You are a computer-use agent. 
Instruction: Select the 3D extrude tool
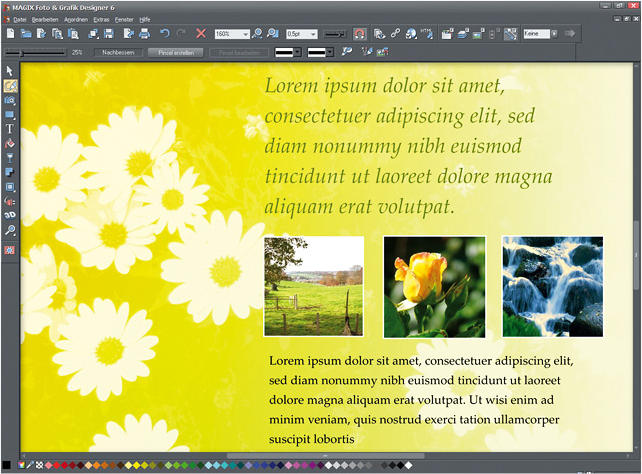10,215
